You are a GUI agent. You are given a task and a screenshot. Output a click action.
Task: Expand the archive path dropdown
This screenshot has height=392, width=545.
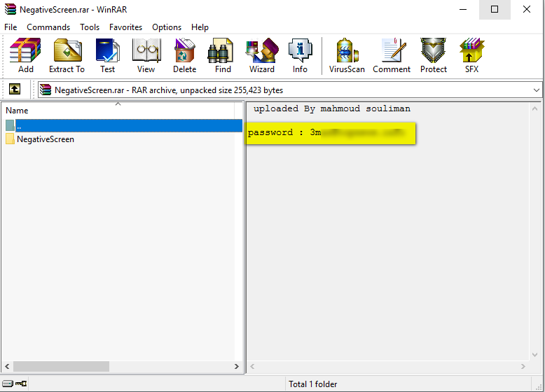tap(537, 90)
